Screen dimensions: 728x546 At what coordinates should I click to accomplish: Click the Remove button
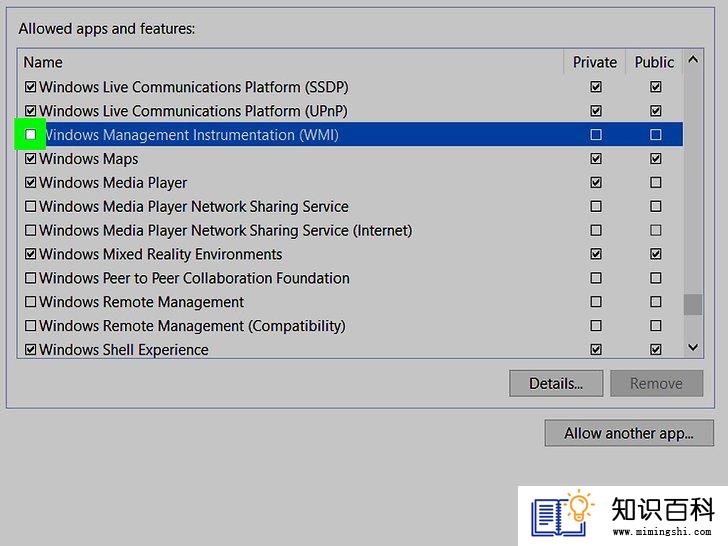point(656,384)
